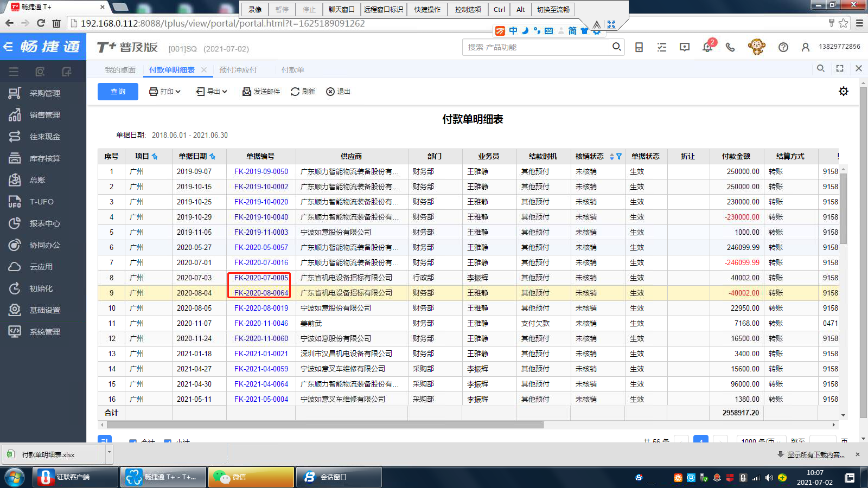Switch to 我的桌面 tab
Image resolution: width=868 pixels, height=488 pixels.
[120, 70]
